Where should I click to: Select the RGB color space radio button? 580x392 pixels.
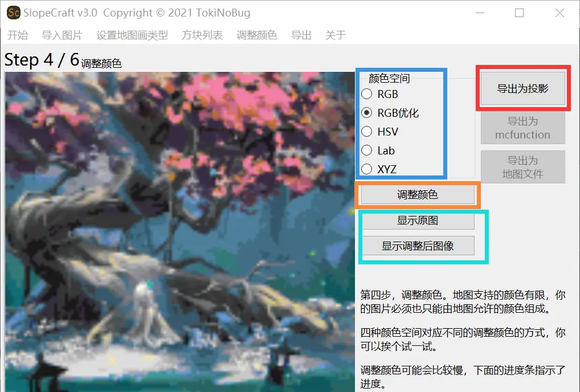(x=380, y=94)
